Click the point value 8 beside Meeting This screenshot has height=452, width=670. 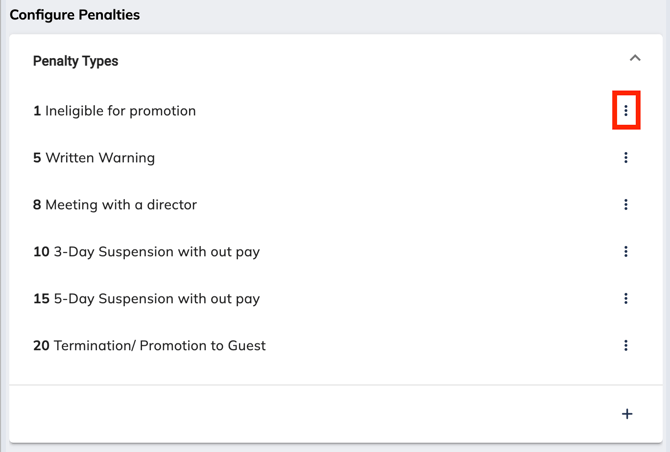[x=37, y=205]
